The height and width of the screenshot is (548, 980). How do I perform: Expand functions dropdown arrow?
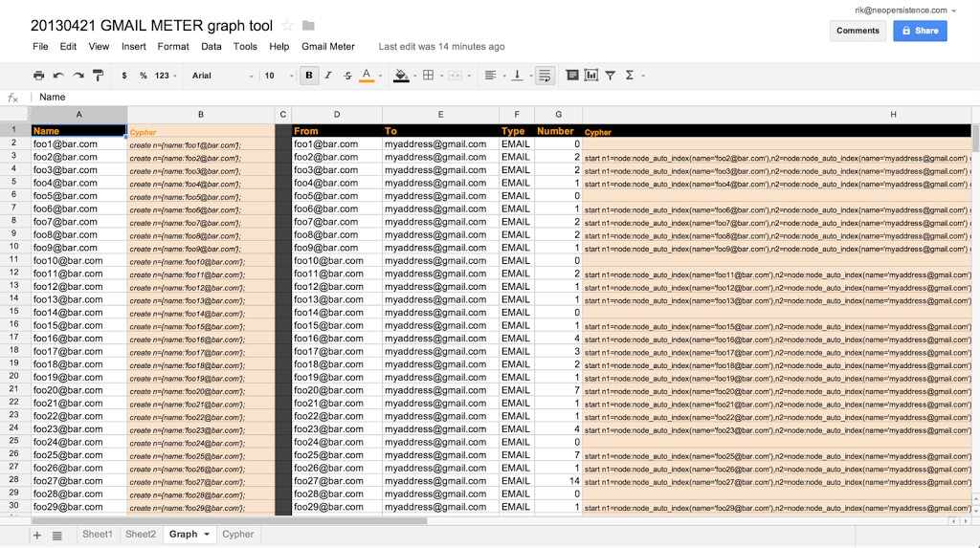pos(643,77)
